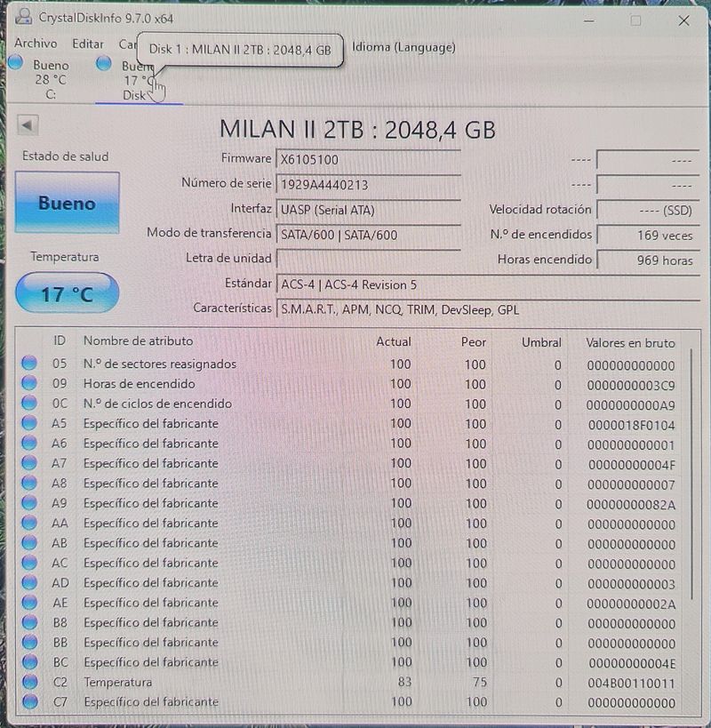711x728 pixels.
Task: Click the status dot for attribute C2 Temperatura
Action: coord(29,682)
